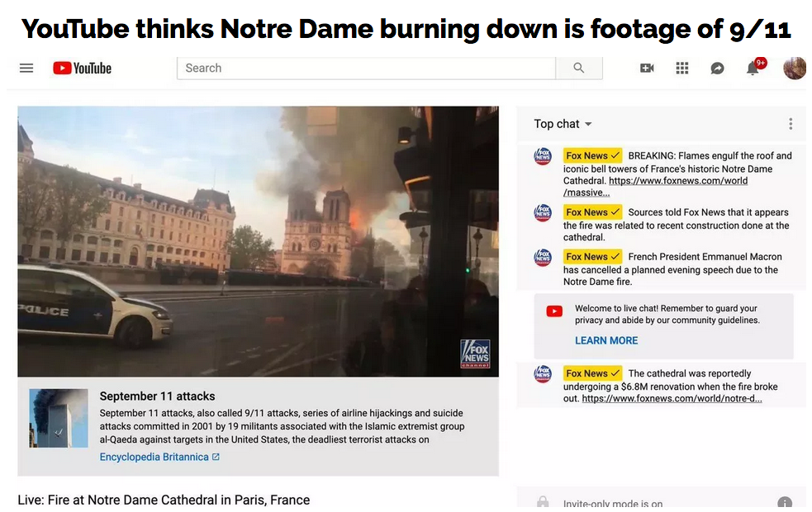Image resolution: width=812 pixels, height=512 pixels.
Task: Click Fox News name badge on renovation message
Action: 592,374
